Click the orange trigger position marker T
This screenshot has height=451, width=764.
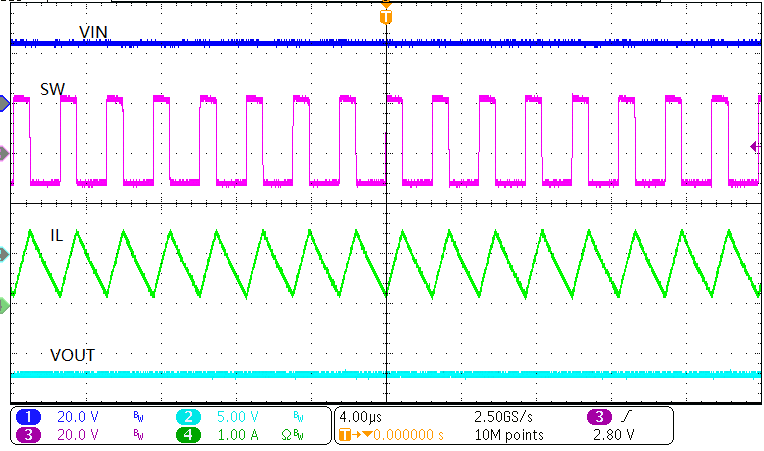(385, 17)
